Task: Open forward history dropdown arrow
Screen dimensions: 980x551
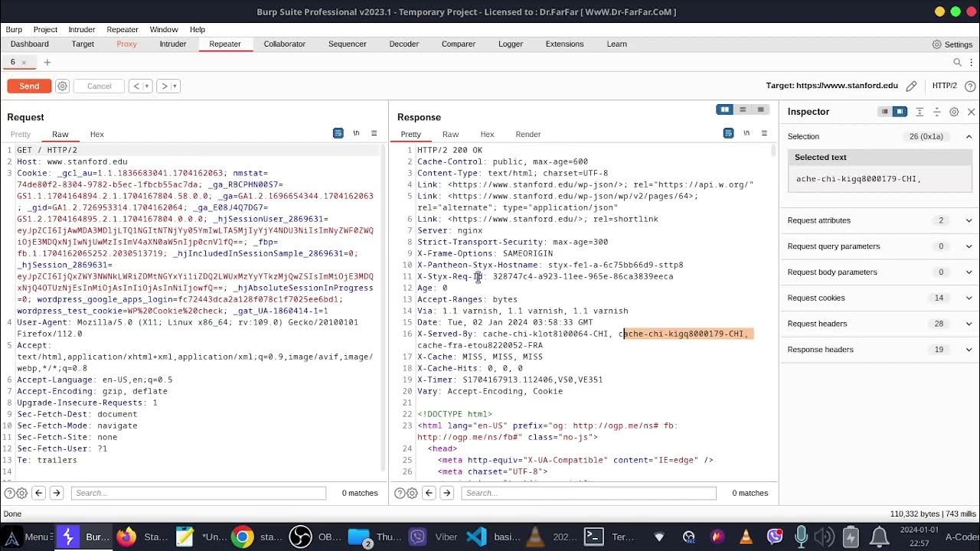Action: [x=175, y=86]
